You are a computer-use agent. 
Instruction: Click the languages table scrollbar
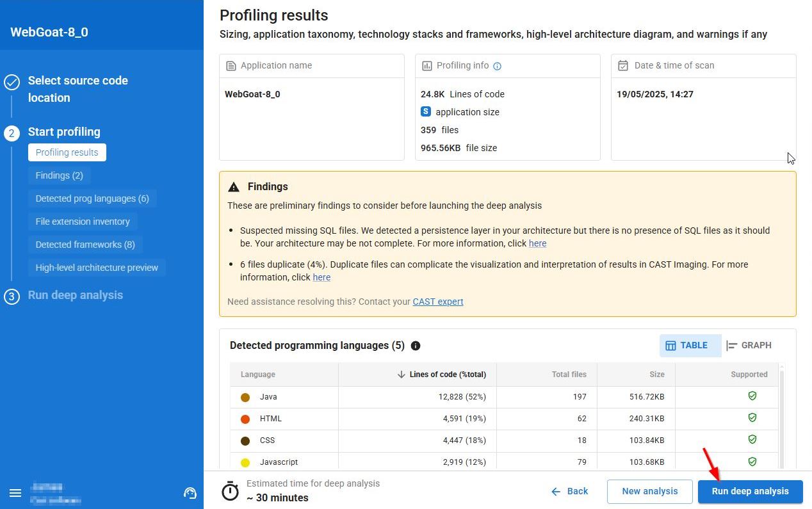781,416
